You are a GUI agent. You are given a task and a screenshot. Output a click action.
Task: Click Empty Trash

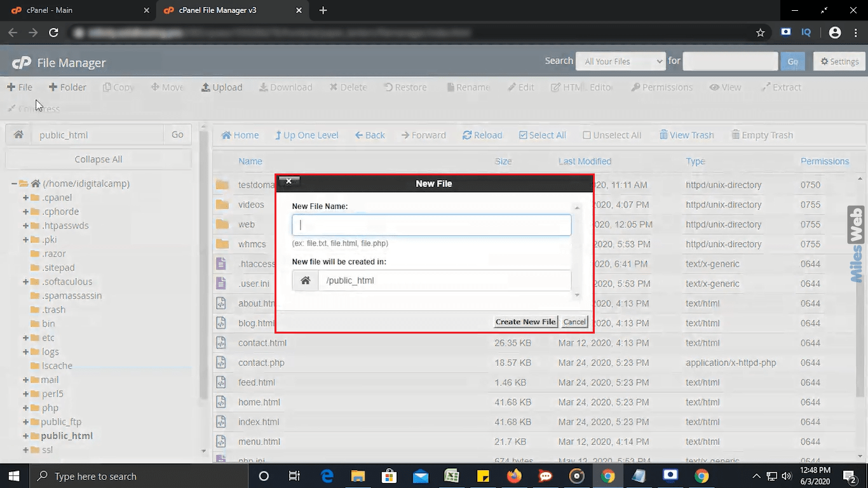coord(762,135)
